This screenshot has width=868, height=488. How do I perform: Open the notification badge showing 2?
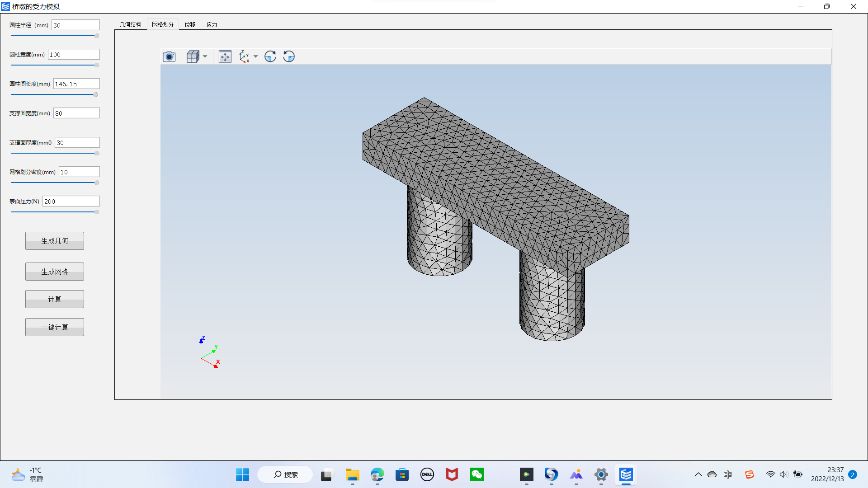853,474
